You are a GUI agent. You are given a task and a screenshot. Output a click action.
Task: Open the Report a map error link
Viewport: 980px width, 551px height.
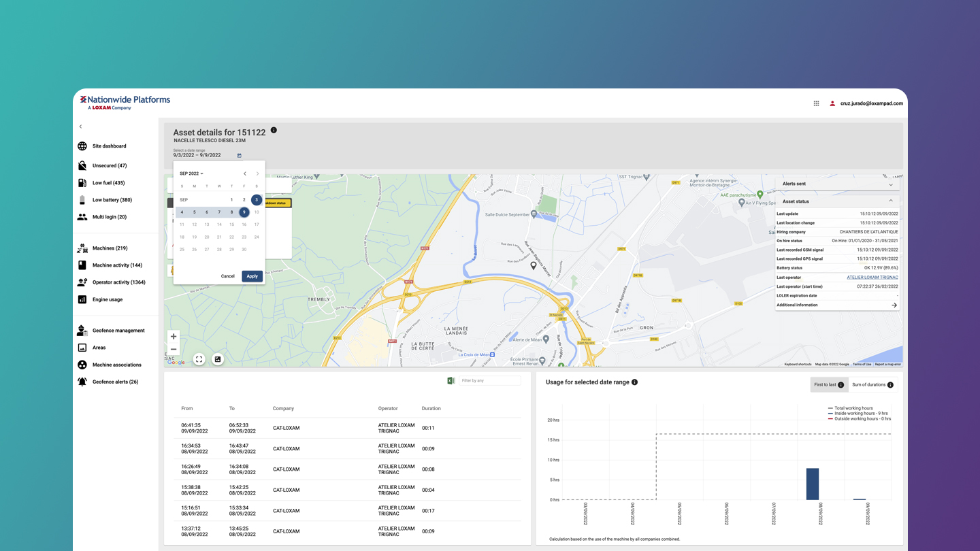pyautogui.click(x=888, y=365)
